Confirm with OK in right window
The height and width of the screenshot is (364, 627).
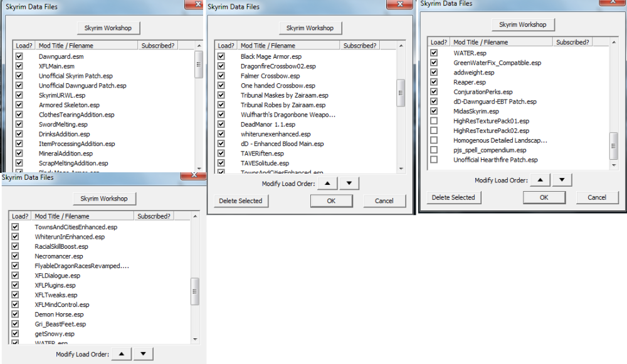pyautogui.click(x=544, y=197)
